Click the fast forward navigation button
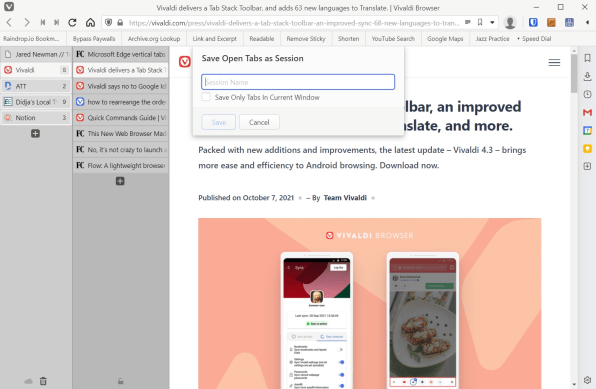 pyautogui.click(x=57, y=23)
